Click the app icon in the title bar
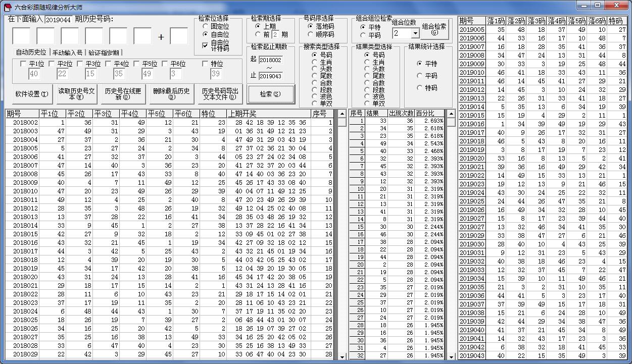The image size is (632, 364). click(7, 7)
